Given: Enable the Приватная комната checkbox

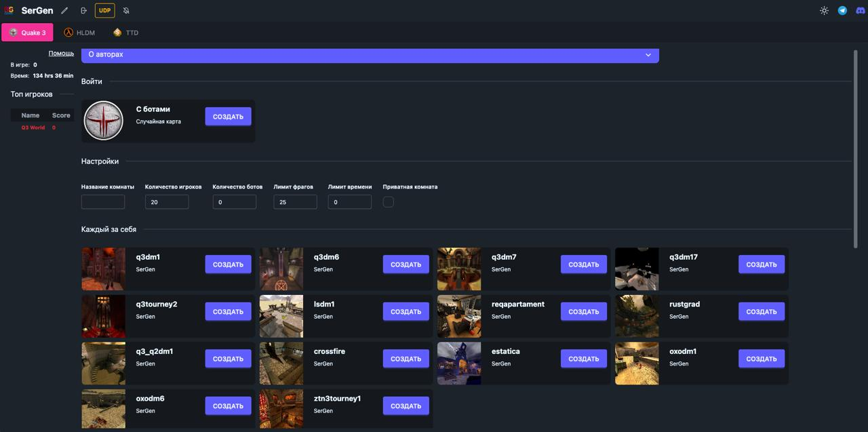Looking at the screenshot, I should tap(388, 202).
